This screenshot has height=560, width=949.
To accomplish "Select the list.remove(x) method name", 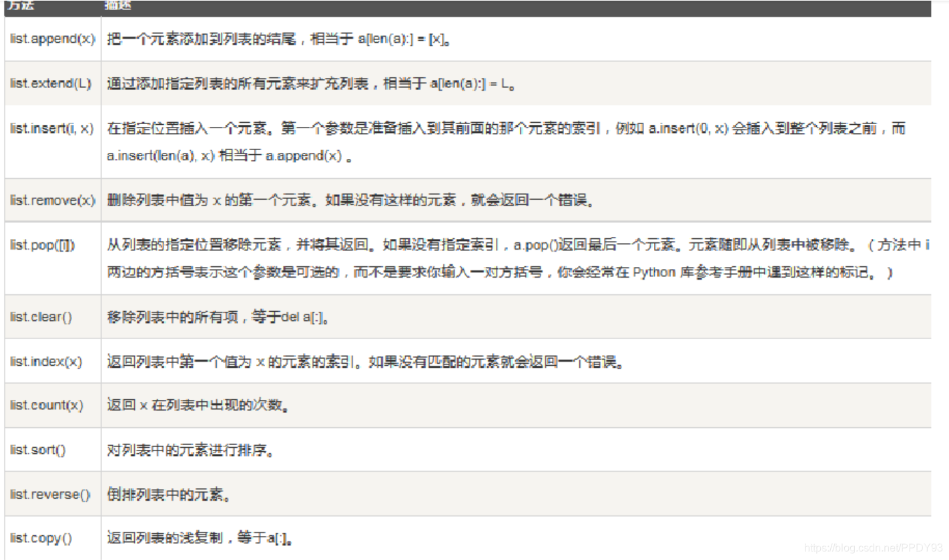I will tap(53, 200).
